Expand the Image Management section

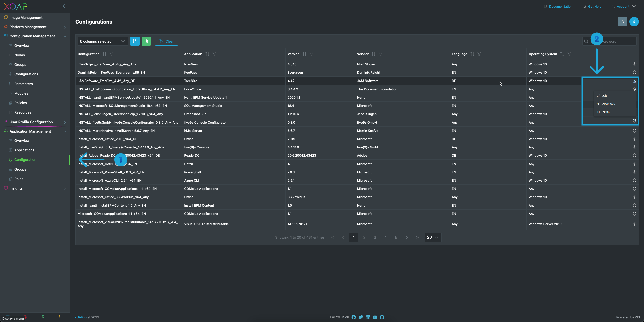(x=35, y=18)
